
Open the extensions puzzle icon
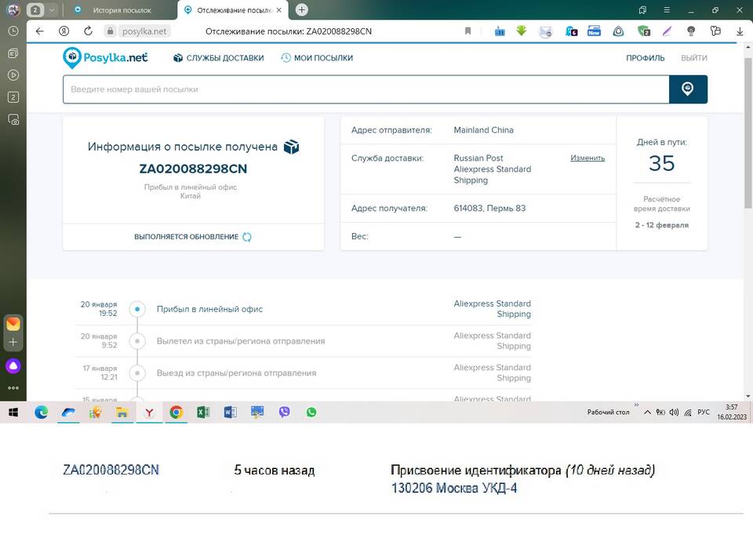coord(715,31)
